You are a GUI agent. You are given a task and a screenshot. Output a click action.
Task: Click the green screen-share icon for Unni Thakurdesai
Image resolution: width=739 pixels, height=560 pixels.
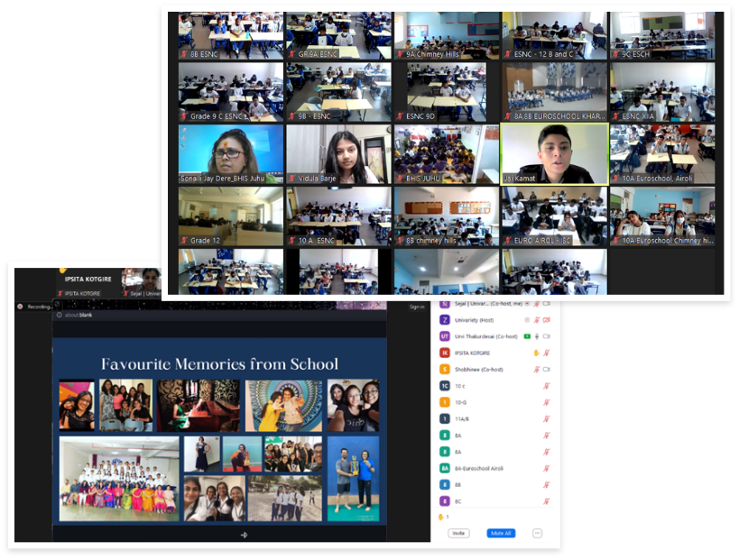[x=526, y=335]
